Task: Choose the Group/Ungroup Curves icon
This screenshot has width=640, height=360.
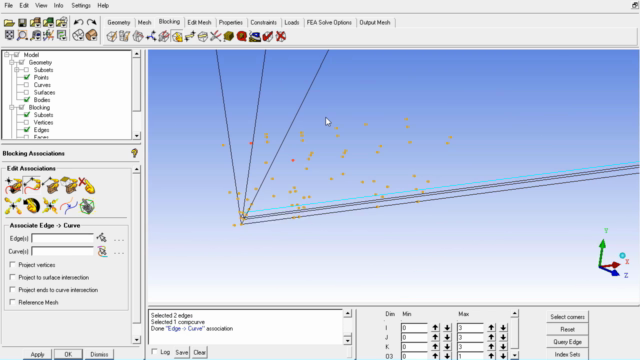Action: click(x=69, y=206)
